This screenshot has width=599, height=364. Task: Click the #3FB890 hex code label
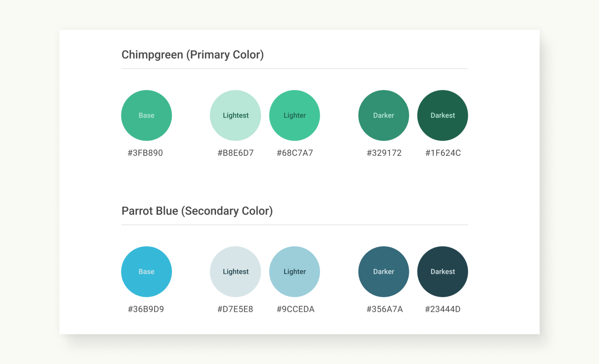[x=145, y=153]
